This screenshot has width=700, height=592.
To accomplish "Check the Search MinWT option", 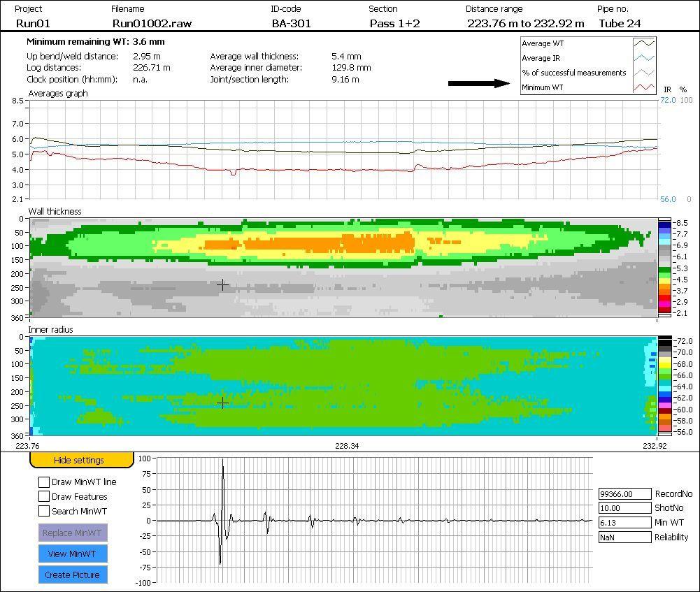I will 44,511.
